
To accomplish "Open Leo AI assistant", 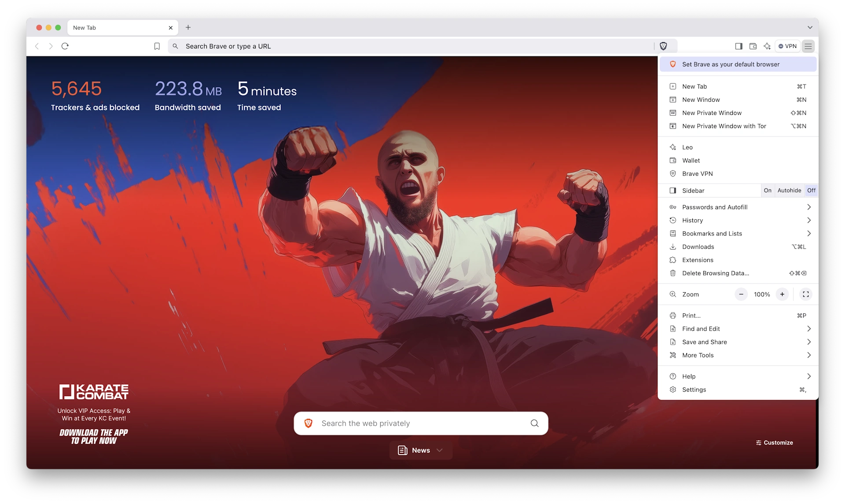I will [x=688, y=147].
